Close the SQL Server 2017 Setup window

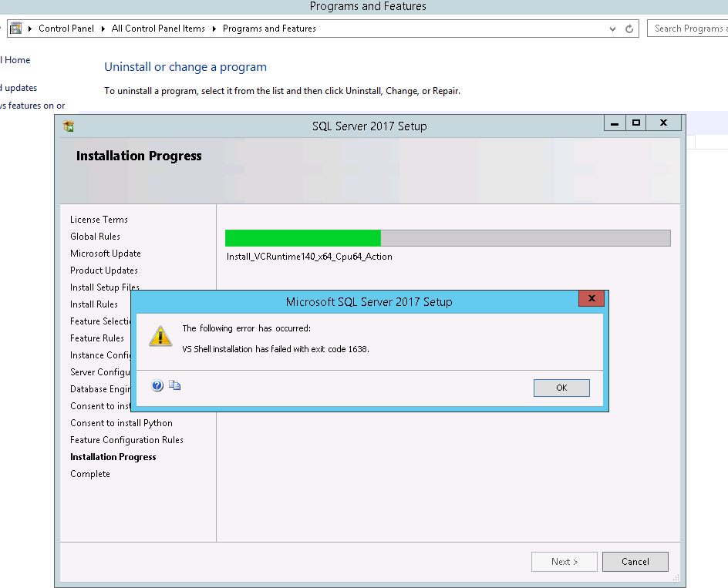point(663,123)
